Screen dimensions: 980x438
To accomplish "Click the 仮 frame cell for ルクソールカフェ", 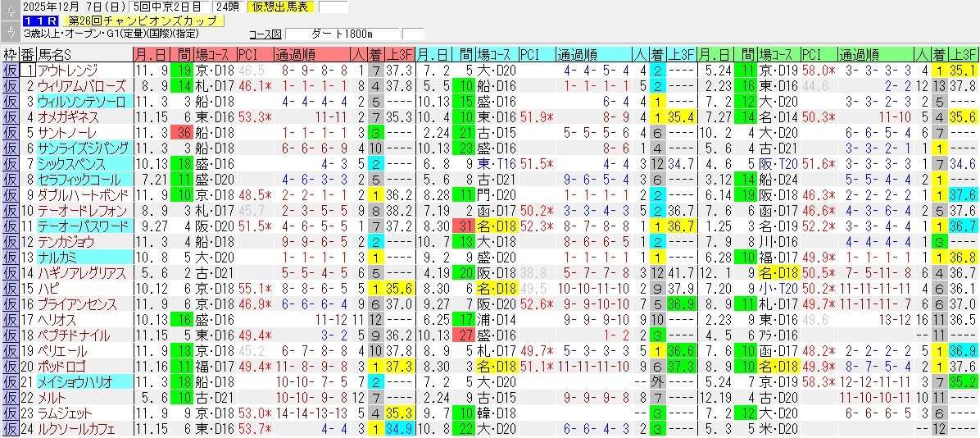I will point(10,429).
